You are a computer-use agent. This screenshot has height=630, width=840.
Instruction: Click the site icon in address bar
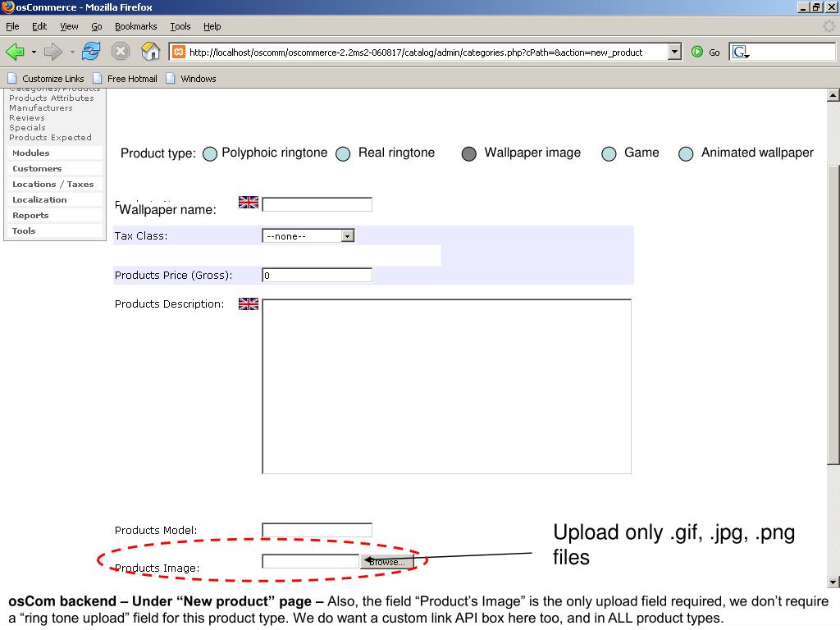tap(178, 52)
